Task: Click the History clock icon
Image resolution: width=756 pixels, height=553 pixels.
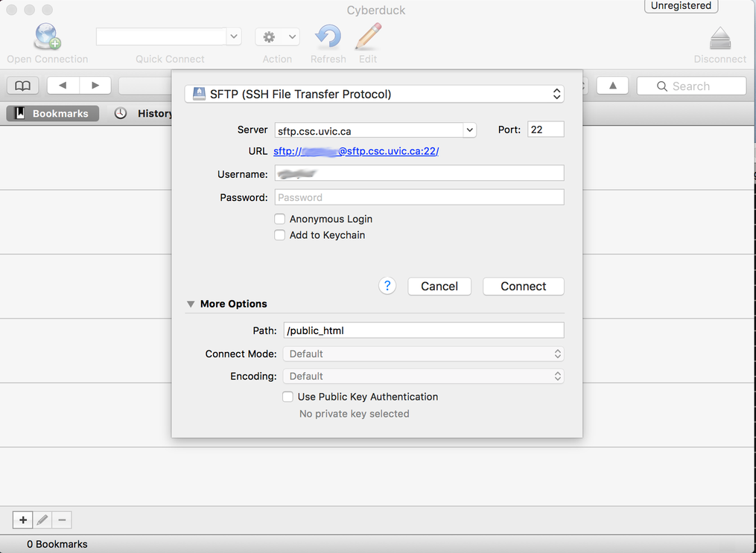Action: point(121,114)
